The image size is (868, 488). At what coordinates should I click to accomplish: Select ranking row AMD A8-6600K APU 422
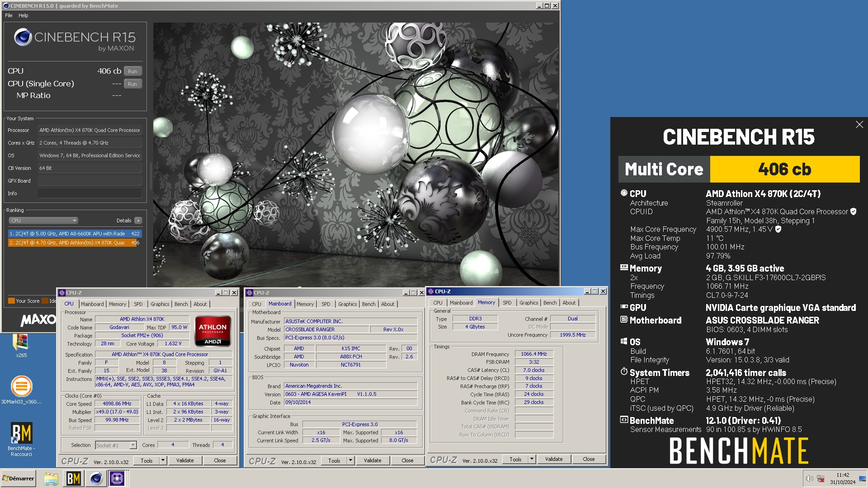(x=75, y=234)
